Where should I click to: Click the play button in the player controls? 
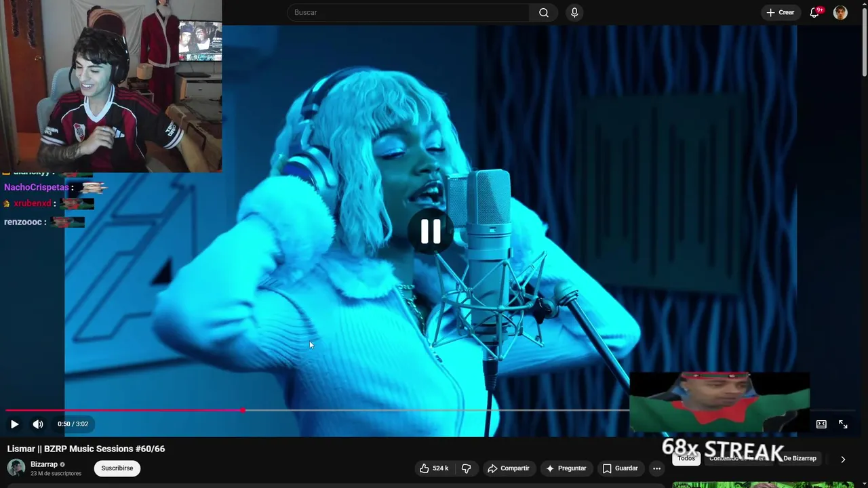click(x=14, y=424)
